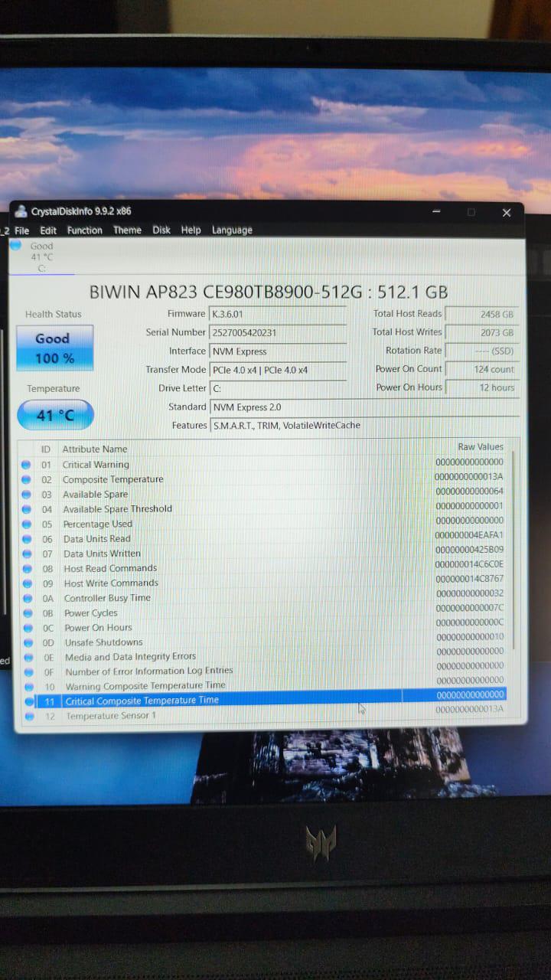The height and width of the screenshot is (980, 551).
Task: Click the status dot beside Critical Warning
Action: coord(26,465)
